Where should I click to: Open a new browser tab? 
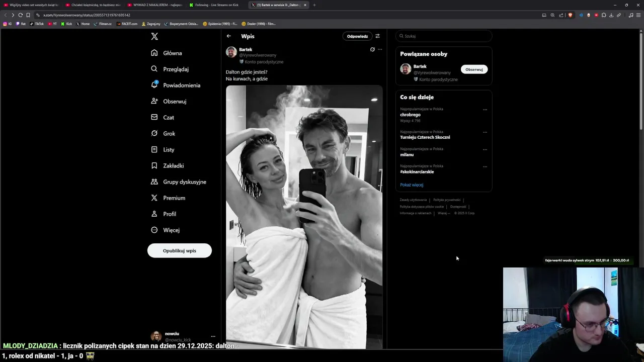click(x=314, y=5)
